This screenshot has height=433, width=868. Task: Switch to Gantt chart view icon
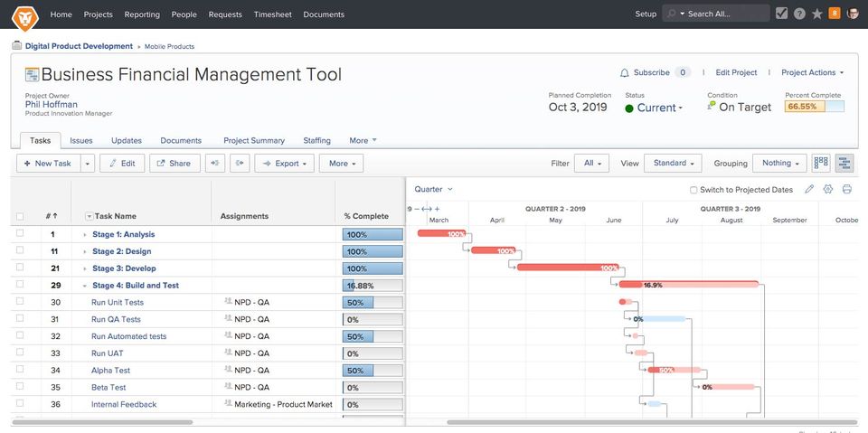(844, 164)
